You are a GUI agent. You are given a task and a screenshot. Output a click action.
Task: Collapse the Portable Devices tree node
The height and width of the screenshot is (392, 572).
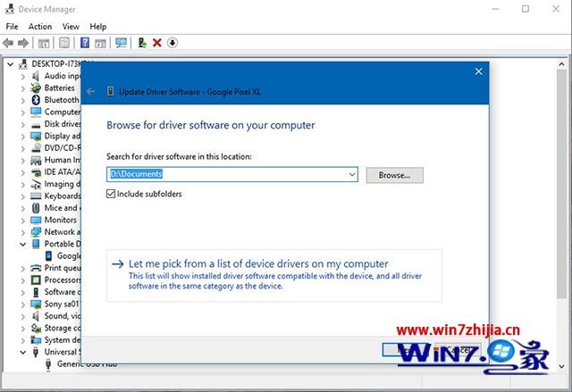(23, 244)
